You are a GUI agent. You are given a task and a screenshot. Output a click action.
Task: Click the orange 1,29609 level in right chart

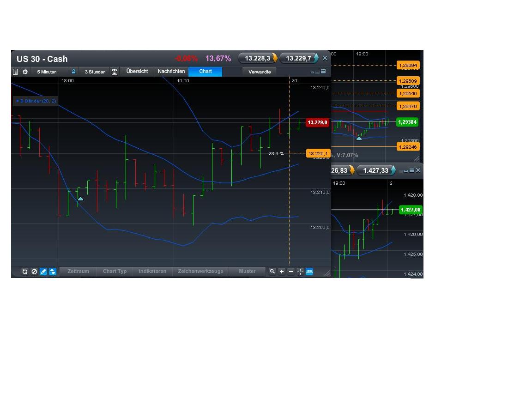[408, 81]
